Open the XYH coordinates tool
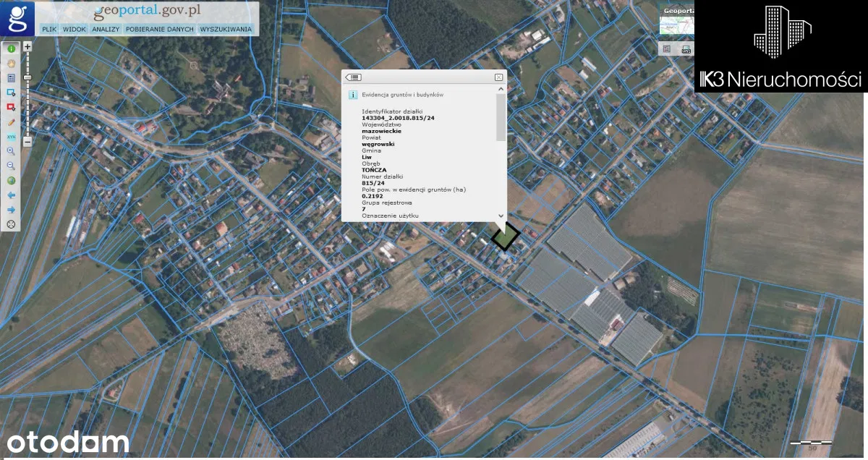868x460 pixels. 12,137
